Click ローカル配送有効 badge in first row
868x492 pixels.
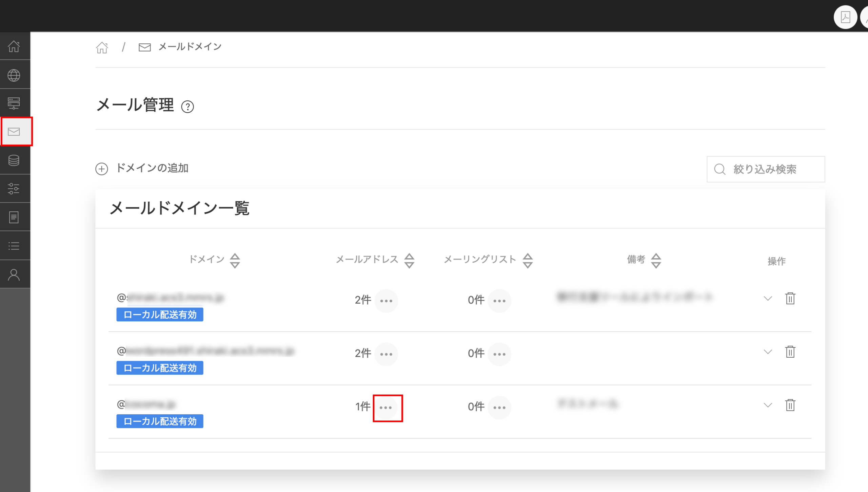pos(160,315)
